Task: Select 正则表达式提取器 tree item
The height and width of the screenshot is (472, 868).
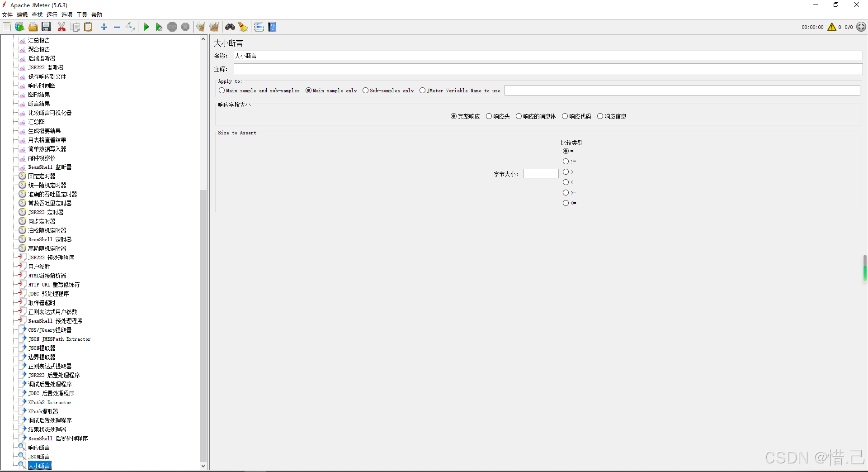Action: pyautogui.click(x=50, y=366)
